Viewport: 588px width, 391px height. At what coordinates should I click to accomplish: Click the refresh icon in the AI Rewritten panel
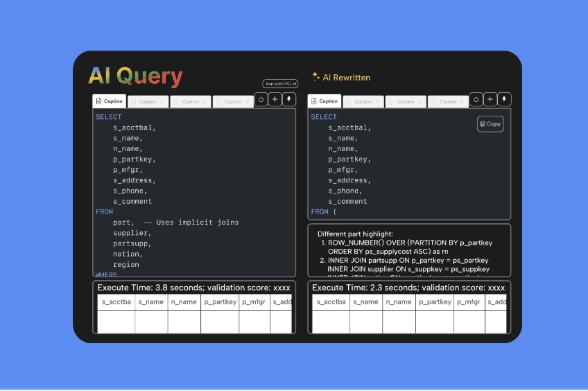tap(476, 99)
